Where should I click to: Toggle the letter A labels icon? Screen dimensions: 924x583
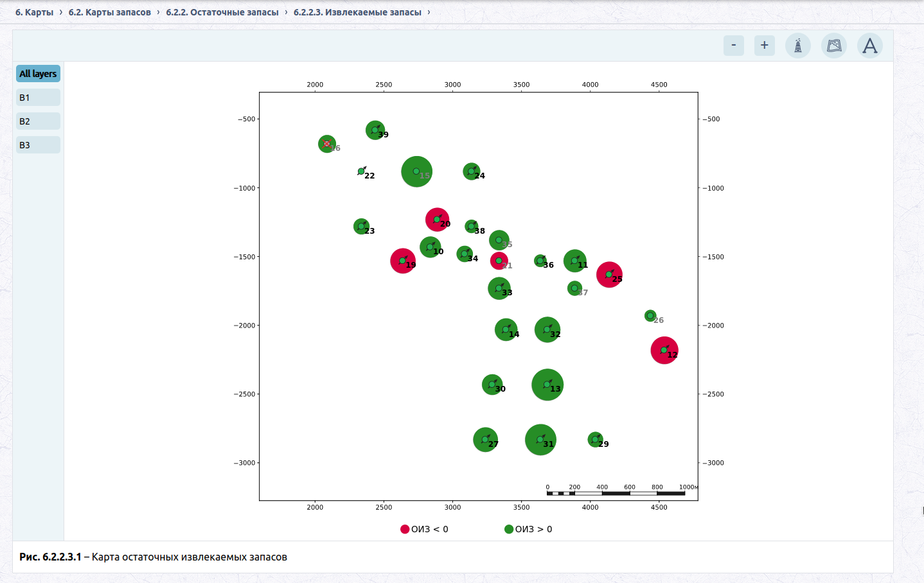[x=870, y=46]
